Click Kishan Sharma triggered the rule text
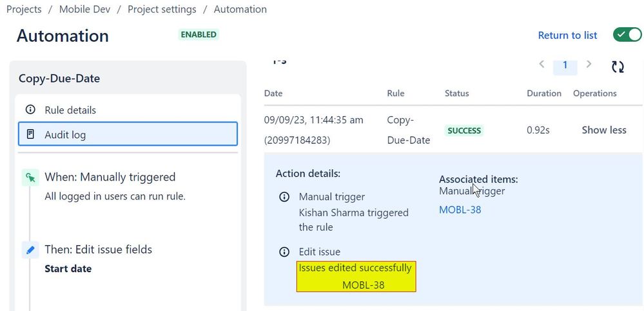 354,220
